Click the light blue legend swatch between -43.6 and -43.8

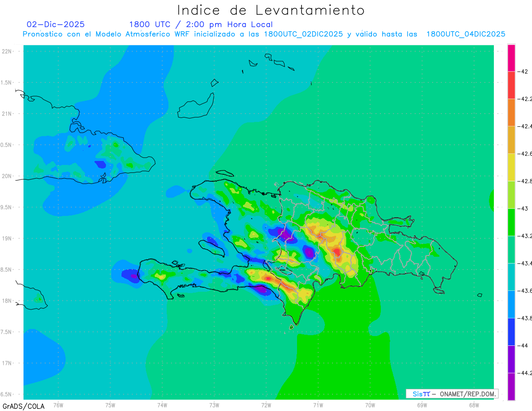pyautogui.click(x=511, y=305)
